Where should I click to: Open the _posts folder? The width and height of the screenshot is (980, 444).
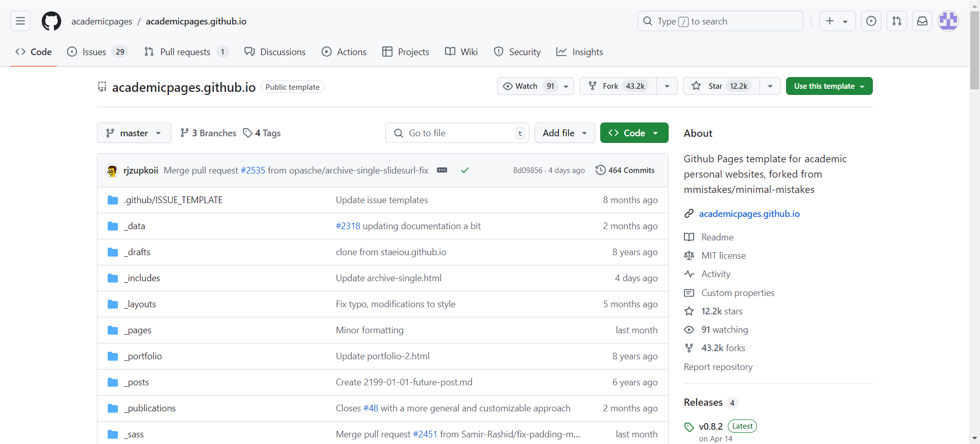136,382
